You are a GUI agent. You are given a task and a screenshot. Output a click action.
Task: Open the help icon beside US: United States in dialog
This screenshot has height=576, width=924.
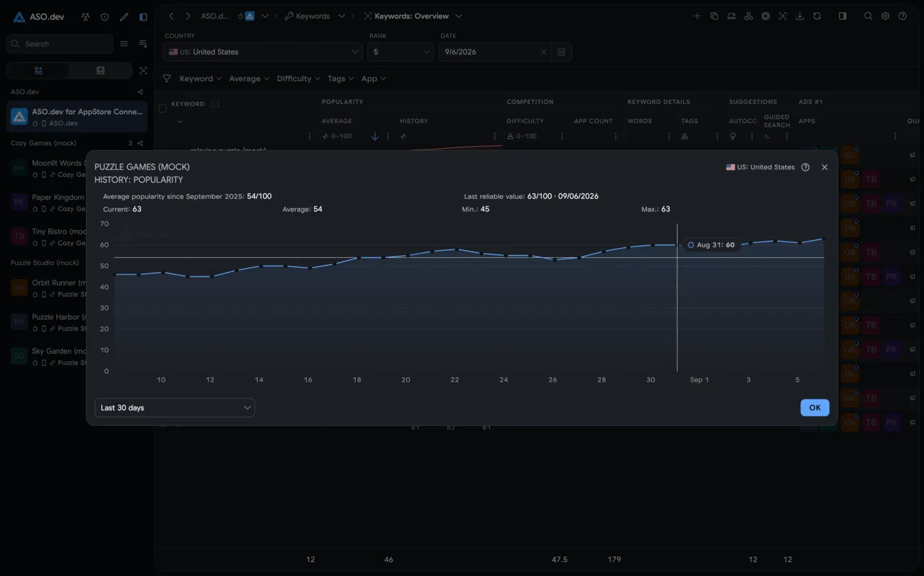[x=805, y=167]
